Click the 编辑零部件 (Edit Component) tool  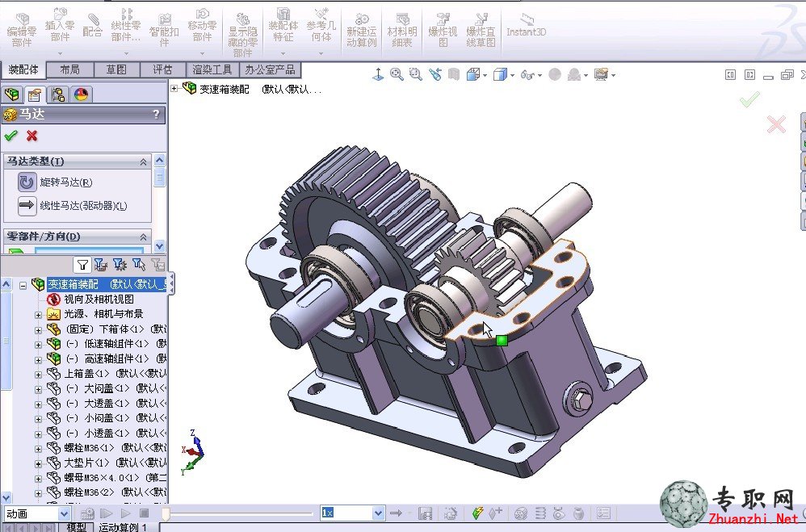point(22,31)
